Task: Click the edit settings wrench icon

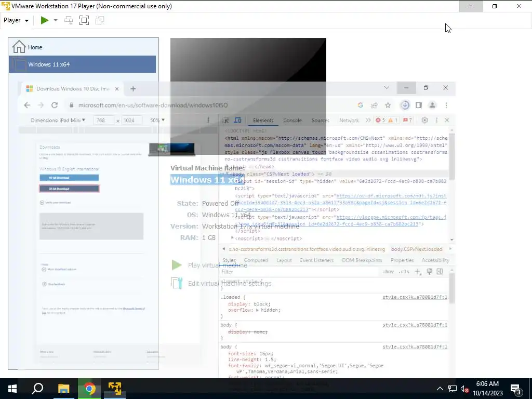Action: 177,283
